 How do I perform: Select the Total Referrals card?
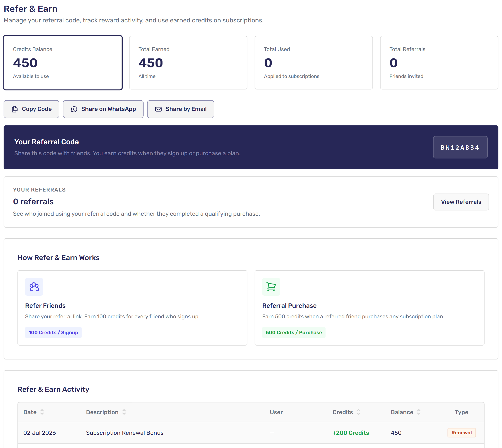(439, 62)
